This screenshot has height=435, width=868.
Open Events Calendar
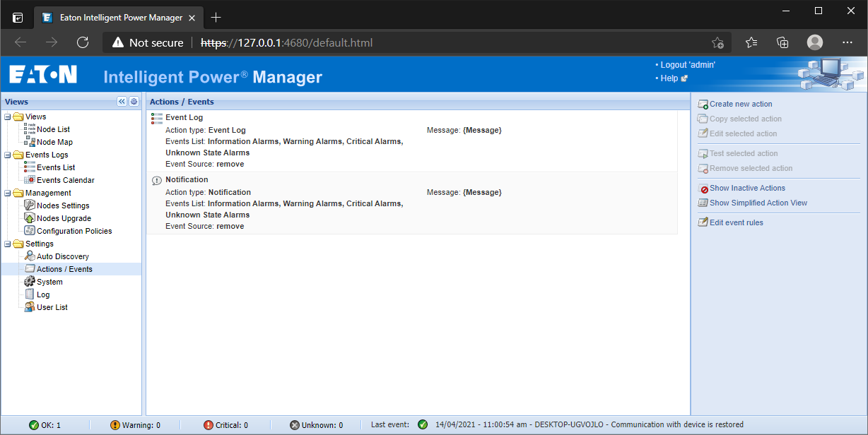[66, 180]
